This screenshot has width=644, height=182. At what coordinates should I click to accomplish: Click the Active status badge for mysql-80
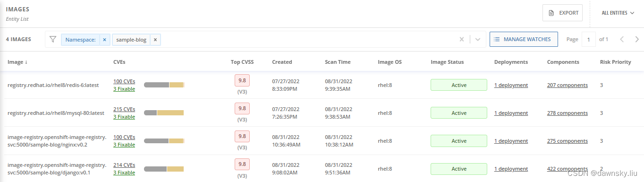(459, 113)
